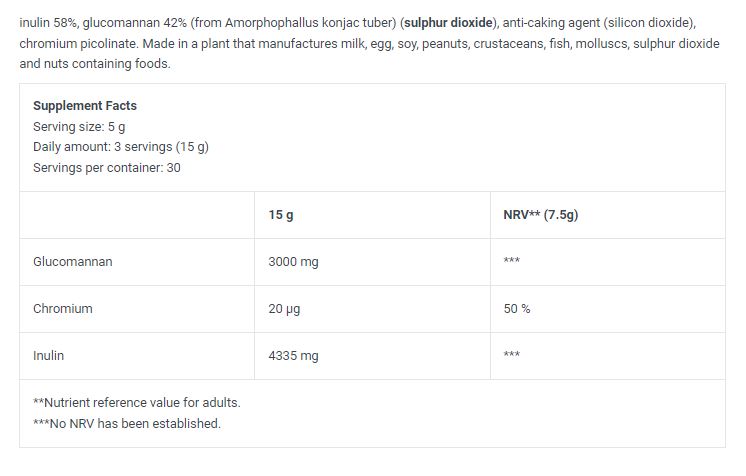
Task: Click the "Nutrient reference value for adults" footnote
Action: (x=137, y=403)
